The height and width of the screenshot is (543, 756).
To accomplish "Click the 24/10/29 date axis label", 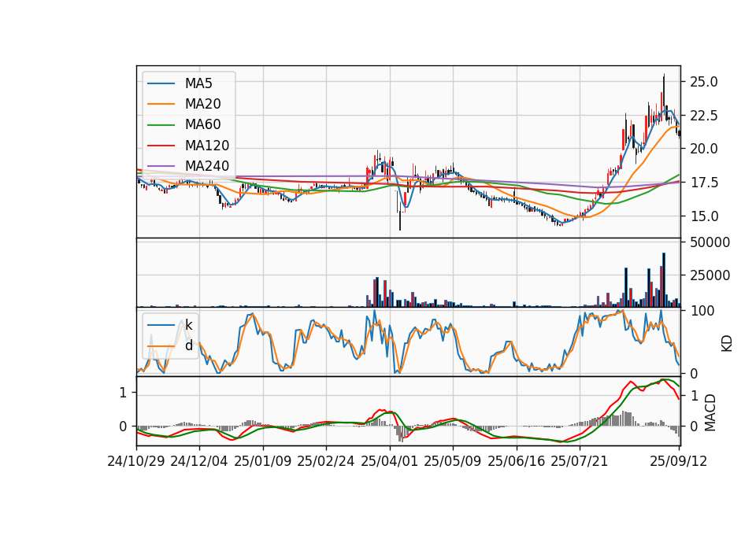I will [136, 461].
